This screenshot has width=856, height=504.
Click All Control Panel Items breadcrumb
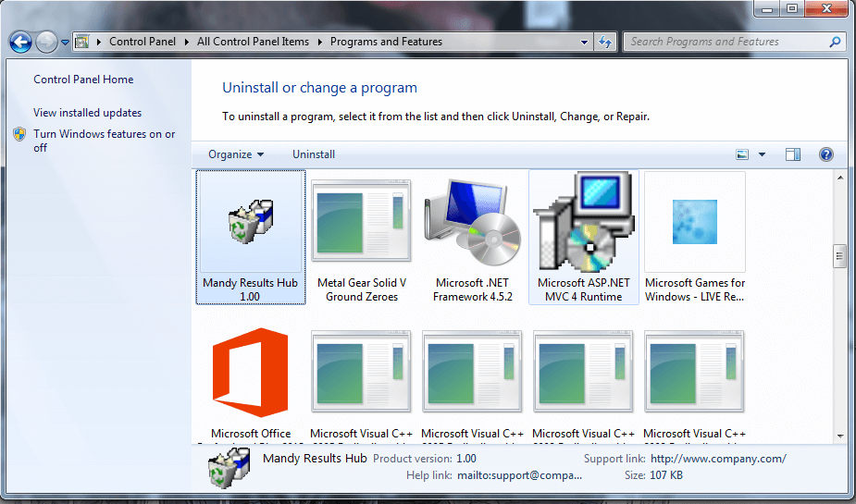tap(253, 42)
